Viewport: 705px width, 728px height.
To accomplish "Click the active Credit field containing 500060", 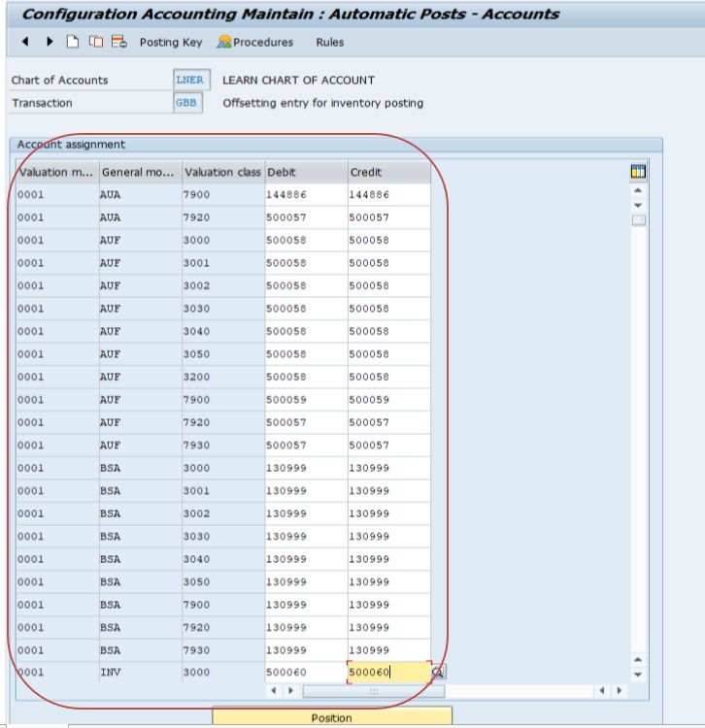I will coord(389,672).
